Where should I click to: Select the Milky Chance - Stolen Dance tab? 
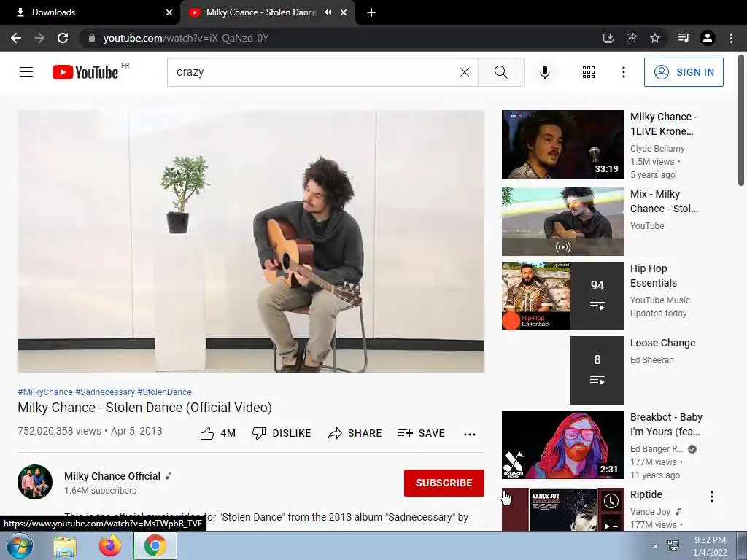[x=267, y=12]
